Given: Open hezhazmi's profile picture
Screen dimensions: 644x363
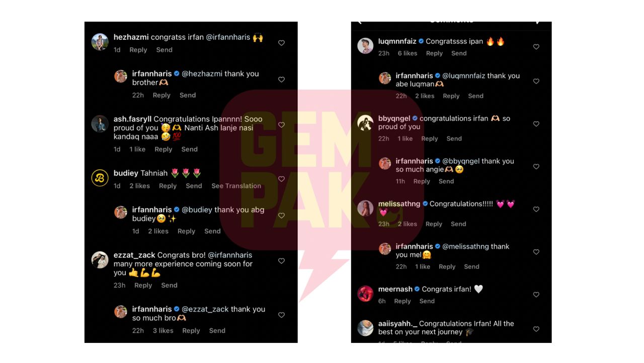Looking at the screenshot, I should 100,42.
